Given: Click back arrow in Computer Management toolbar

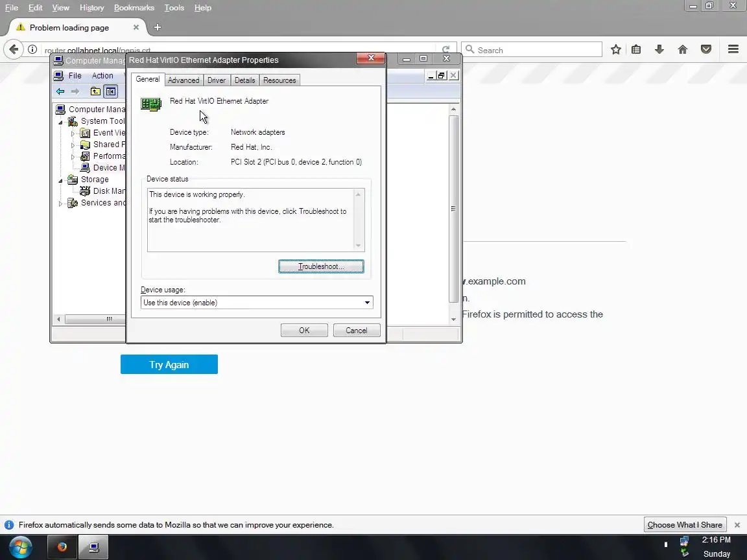Looking at the screenshot, I should tap(60, 91).
